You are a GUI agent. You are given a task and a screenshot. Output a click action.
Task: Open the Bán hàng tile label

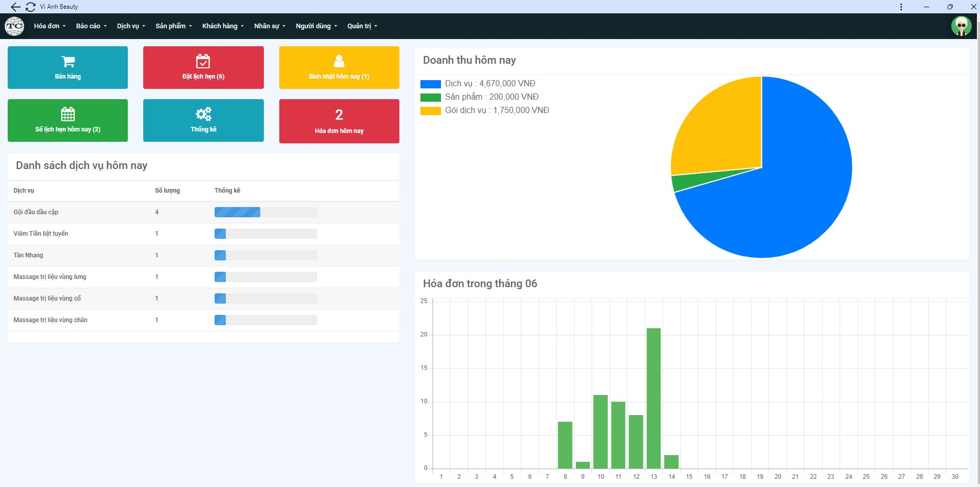pyautogui.click(x=68, y=77)
